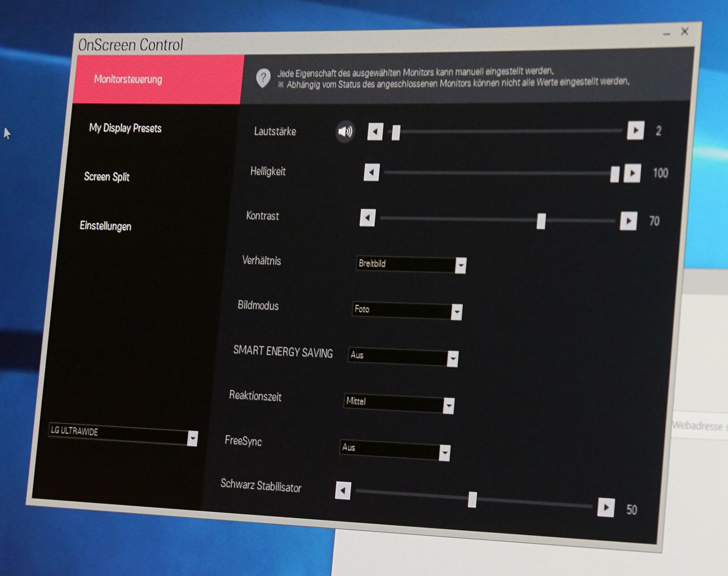Increase Schwarz Stabilisator with the right arrow
Viewport: 728px width, 576px height.
tap(606, 508)
